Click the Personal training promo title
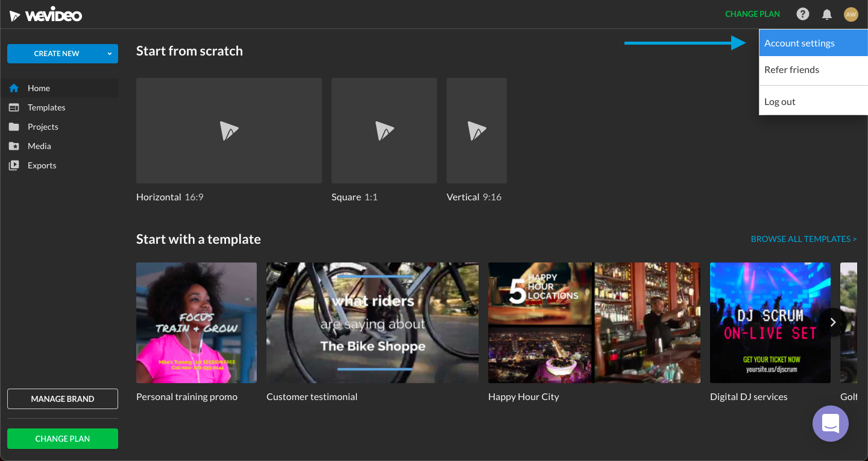 point(187,397)
